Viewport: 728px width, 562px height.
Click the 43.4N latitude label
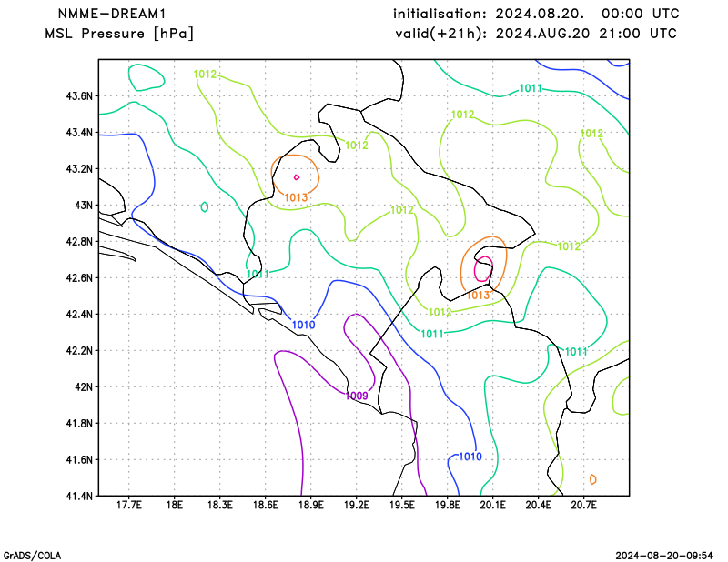[x=79, y=133]
